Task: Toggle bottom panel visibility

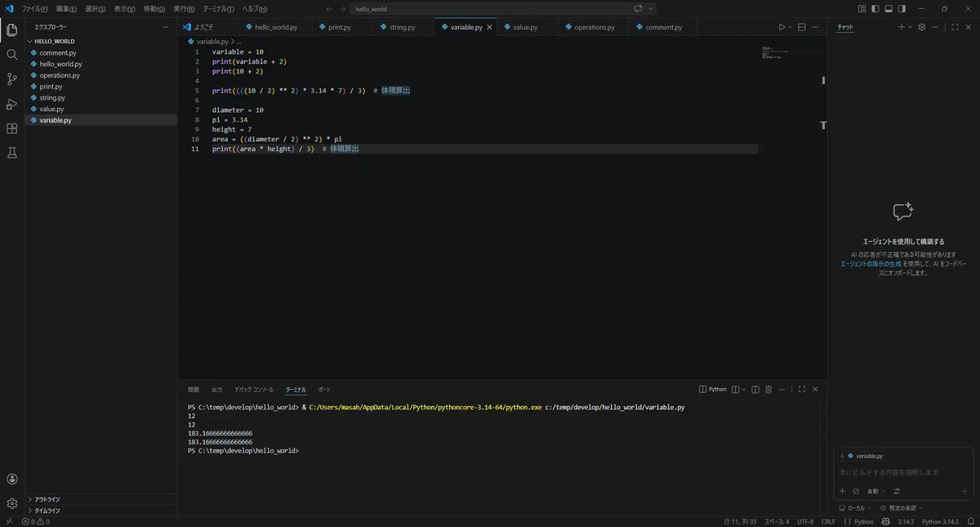Action: tap(889, 9)
